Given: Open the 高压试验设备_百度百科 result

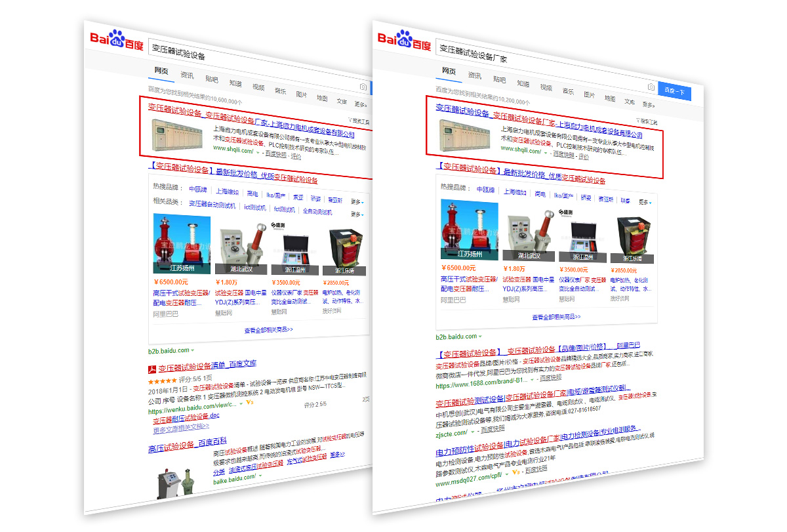Looking at the screenshot, I should click(x=188, y=446).
